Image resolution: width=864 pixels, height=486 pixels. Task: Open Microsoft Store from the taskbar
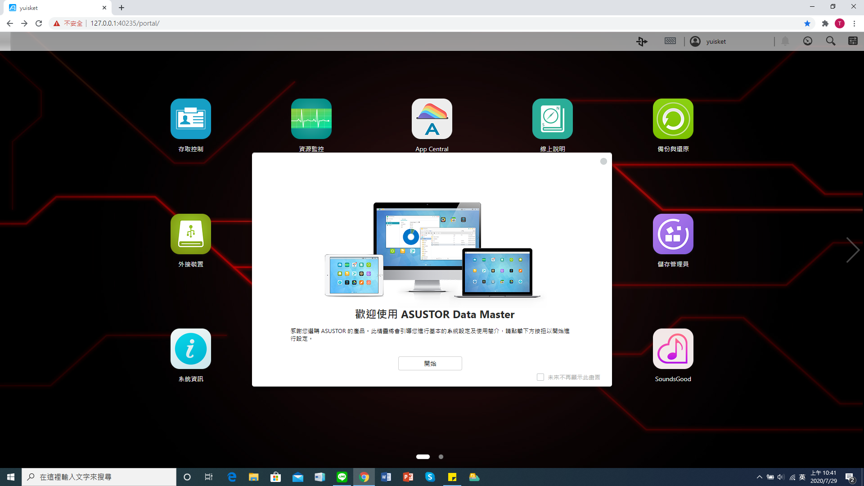pos(276,477)
